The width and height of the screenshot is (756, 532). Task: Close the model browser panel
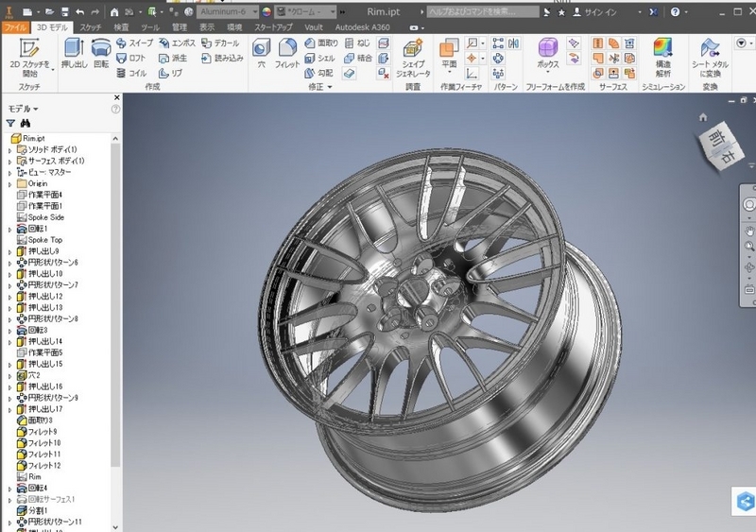[116, 97]
